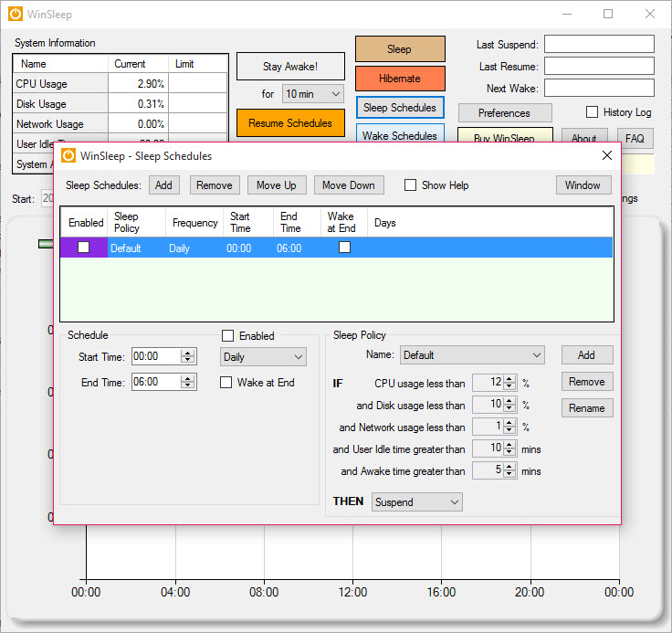672x633 pixels.
Task: Decrease Disk usage threshold spinner
Action: [x=509, y=408]
